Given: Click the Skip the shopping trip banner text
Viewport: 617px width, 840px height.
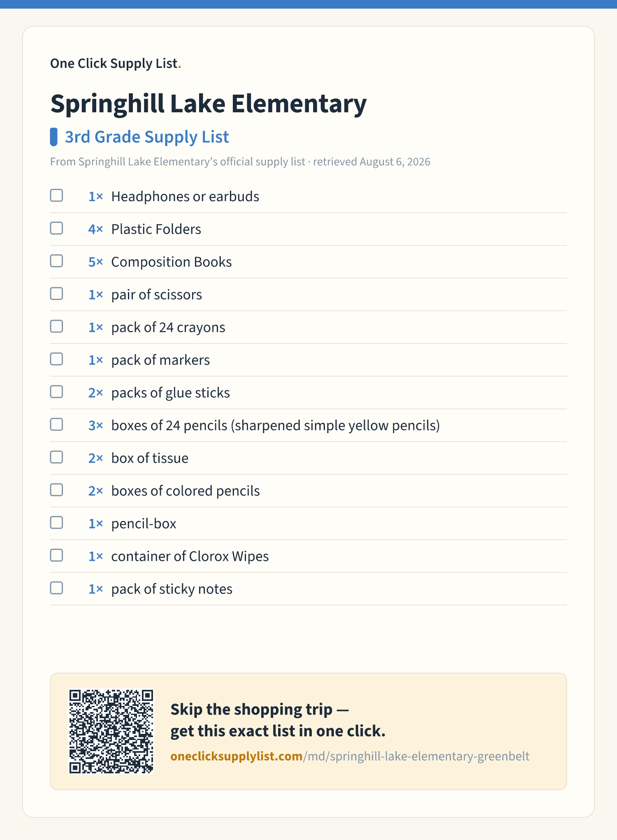Looking at the screenshot, I should (278, 720).
